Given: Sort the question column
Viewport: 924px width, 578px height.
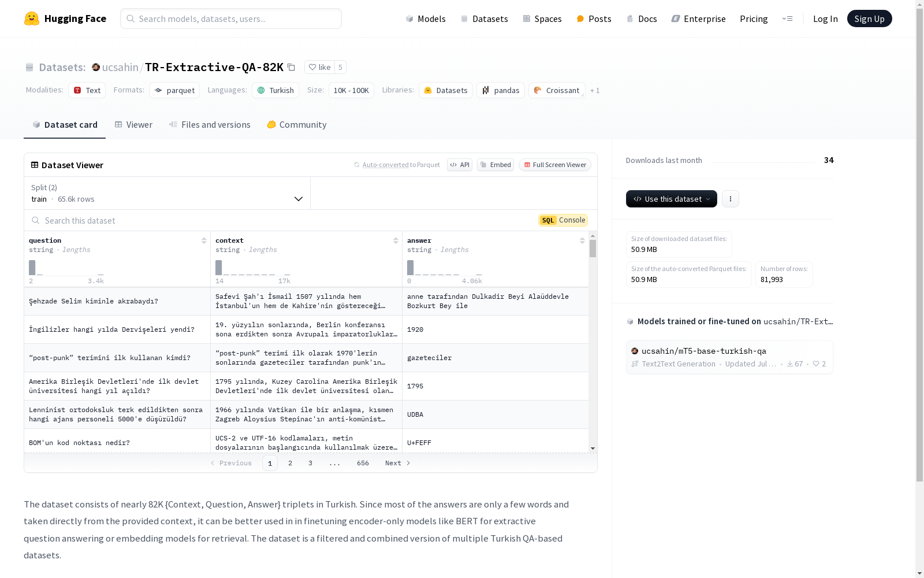Looking at the screenshot, I should [x=204, y=240].
